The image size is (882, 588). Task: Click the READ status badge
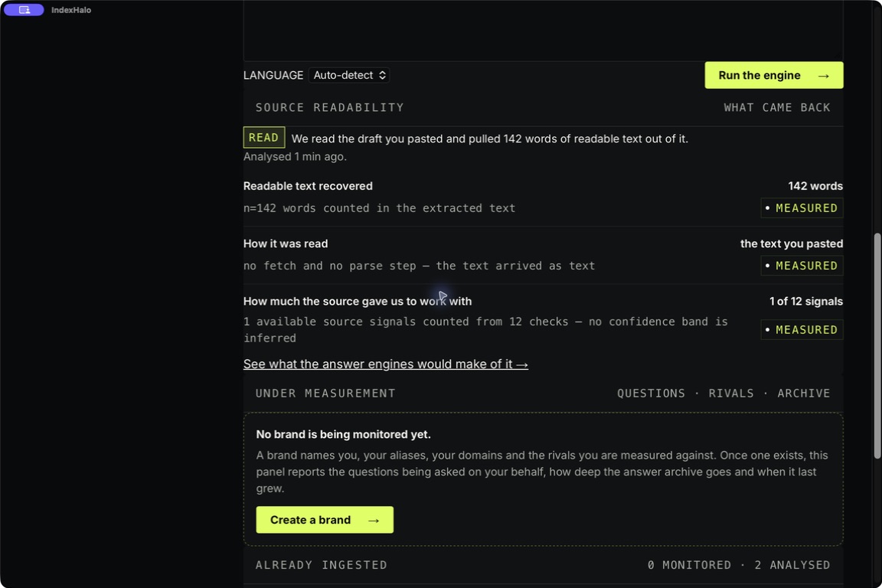point(264,137)
